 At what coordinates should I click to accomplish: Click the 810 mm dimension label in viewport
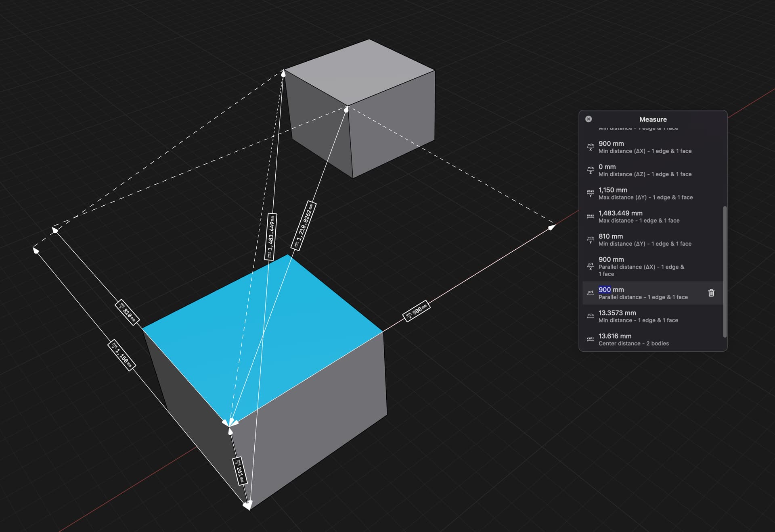pos(127,313)
